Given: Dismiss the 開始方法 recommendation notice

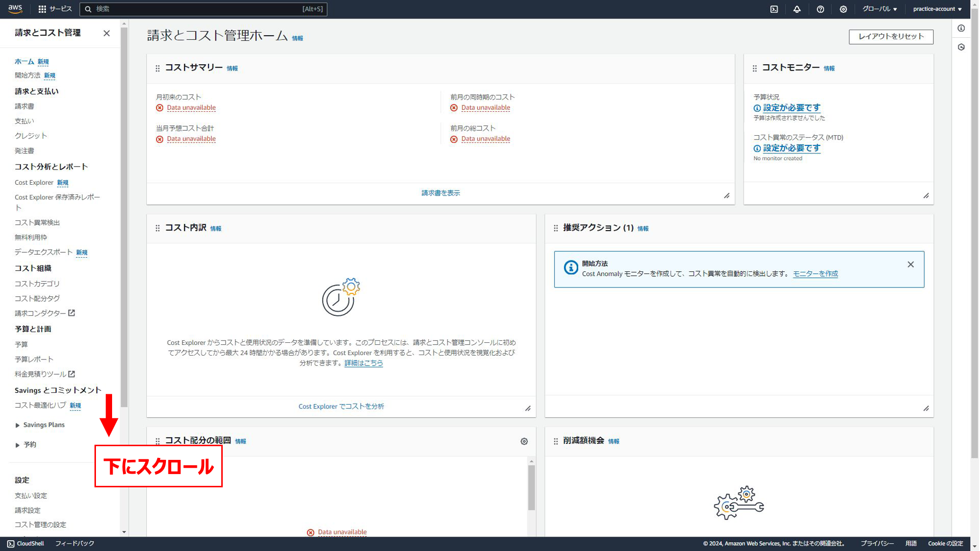Looking at the screenshot, I should coord(910,264).
